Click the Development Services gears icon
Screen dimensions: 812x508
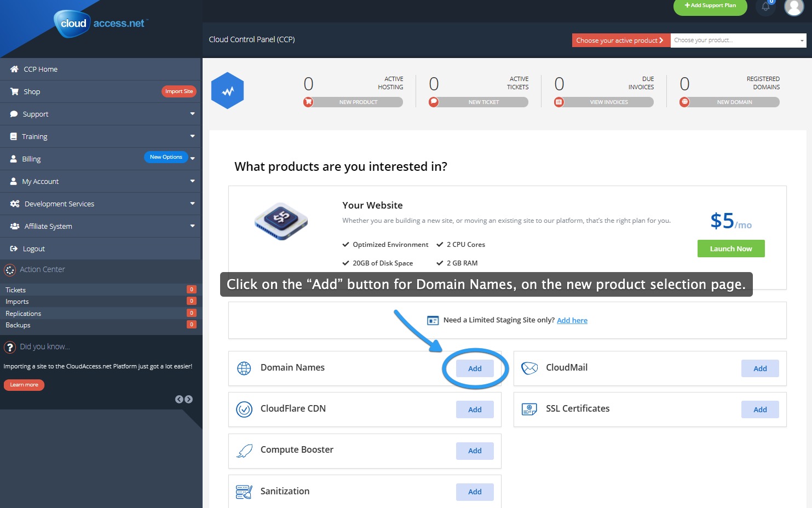(x=15, y=204)
